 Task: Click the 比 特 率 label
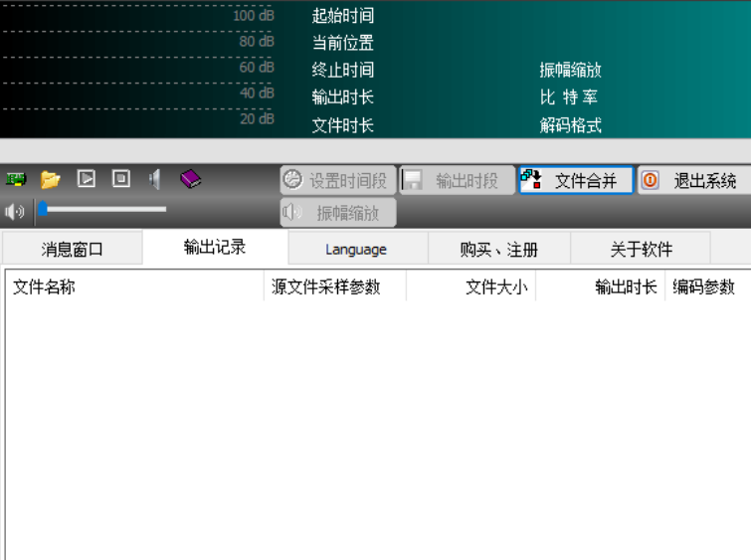click(569, 97)
